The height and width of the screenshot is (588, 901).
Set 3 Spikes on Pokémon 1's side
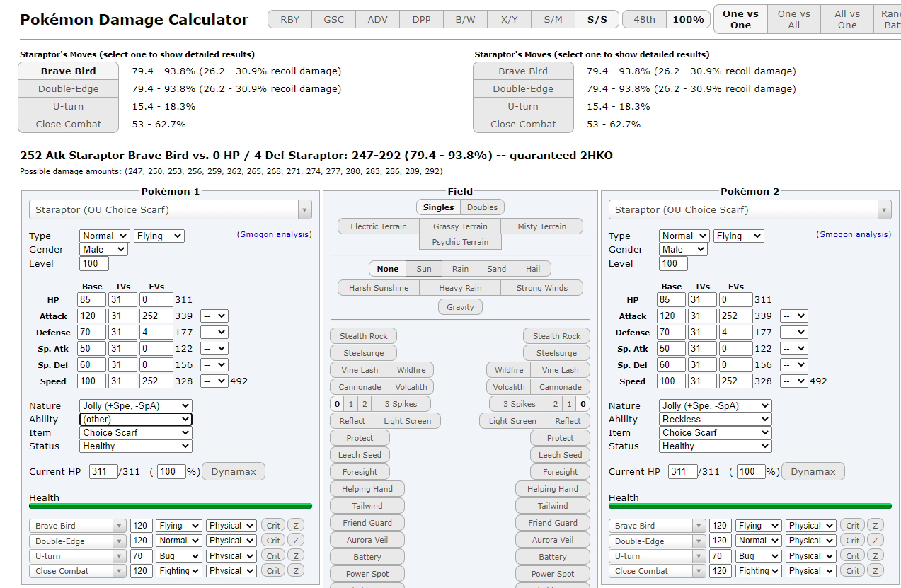click(x=401, y=404)
